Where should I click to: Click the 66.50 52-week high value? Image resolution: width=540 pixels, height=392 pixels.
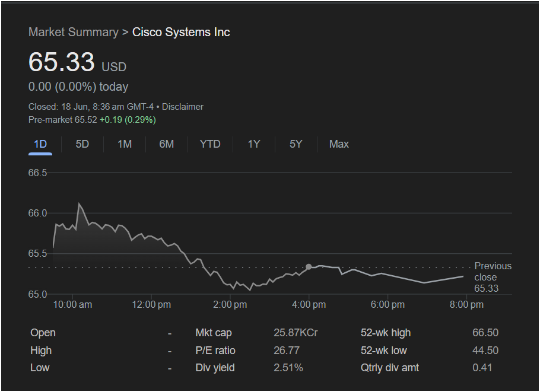[x=485, y=333]
